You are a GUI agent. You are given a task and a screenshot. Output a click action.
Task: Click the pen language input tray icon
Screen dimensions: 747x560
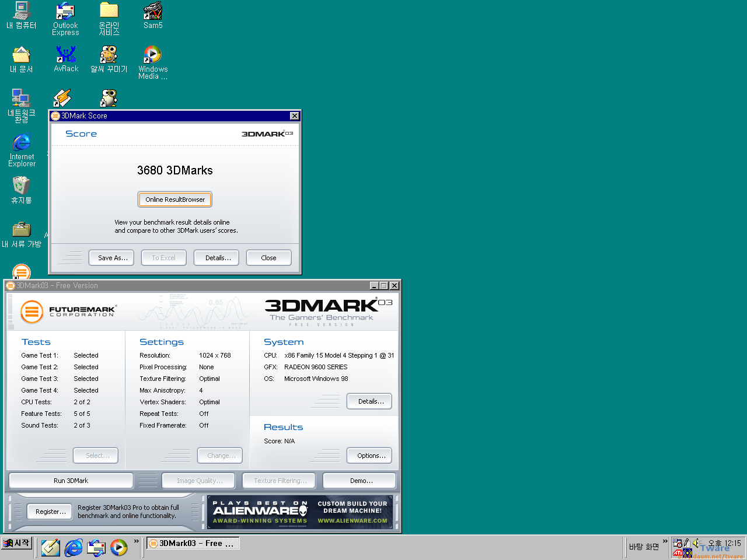[687, 543]
